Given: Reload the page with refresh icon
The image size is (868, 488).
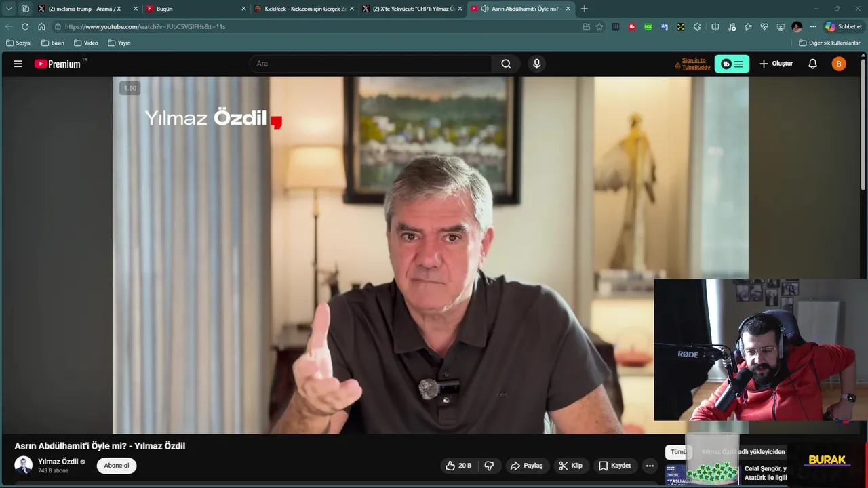Looking at the screenshot, I should 25,26.
